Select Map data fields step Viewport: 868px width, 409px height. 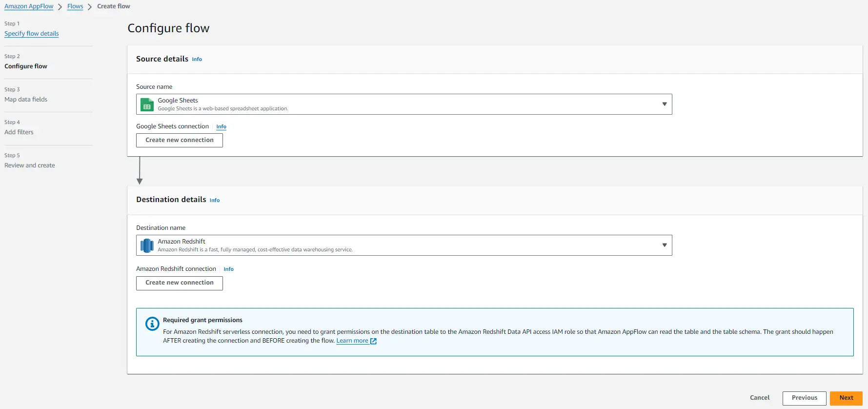(26, 100)
